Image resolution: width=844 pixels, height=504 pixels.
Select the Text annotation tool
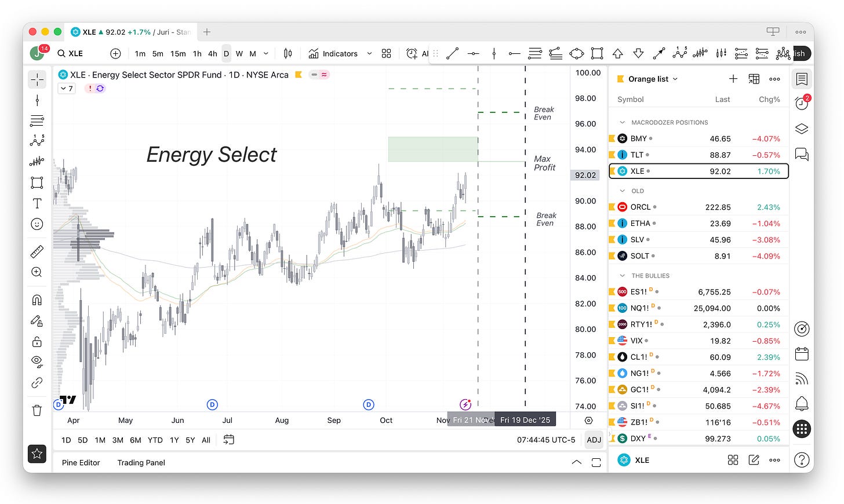click(37, 203)
